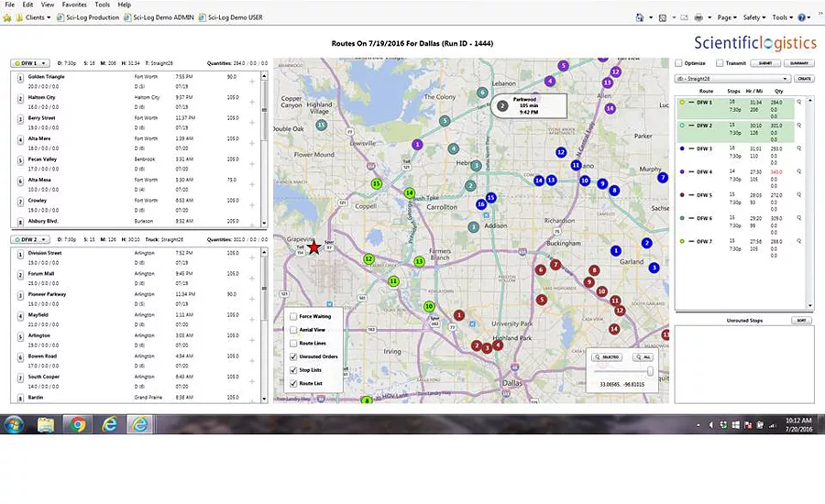Zoom to route DFW 3 with magnifier icon

click(798, 148)
